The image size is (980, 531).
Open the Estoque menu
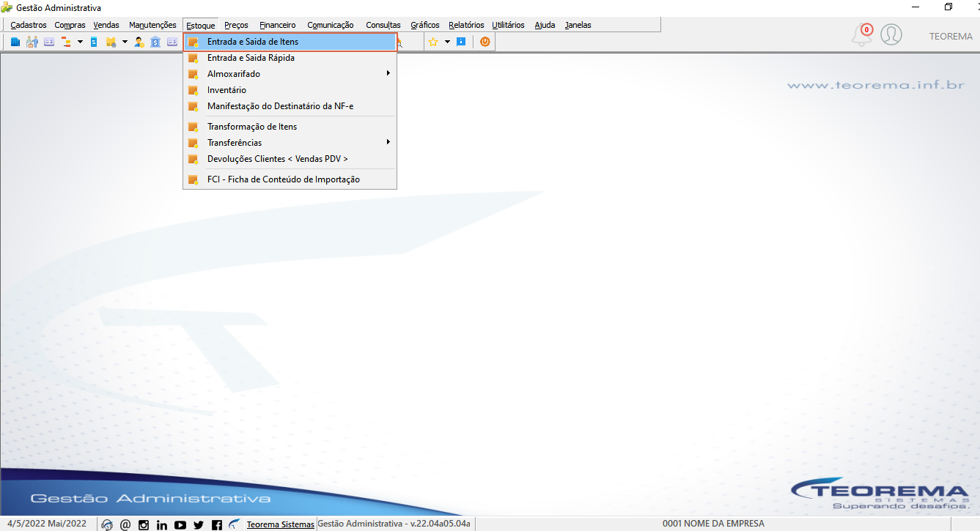tap(201, 25)
